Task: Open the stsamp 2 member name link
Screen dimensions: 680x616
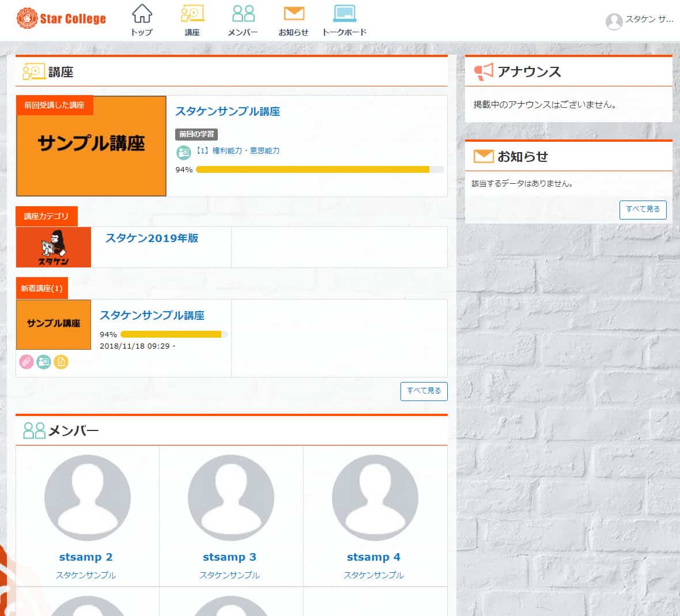Action: pos(86,557)
